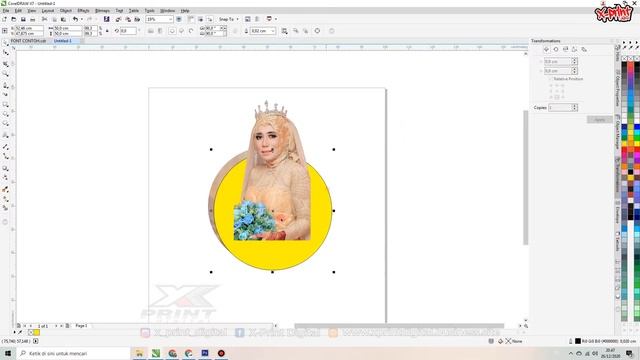Click the Rotate icon in Transformations docker
This screenshot has height=360, width=640.
(x=556, y=49)
